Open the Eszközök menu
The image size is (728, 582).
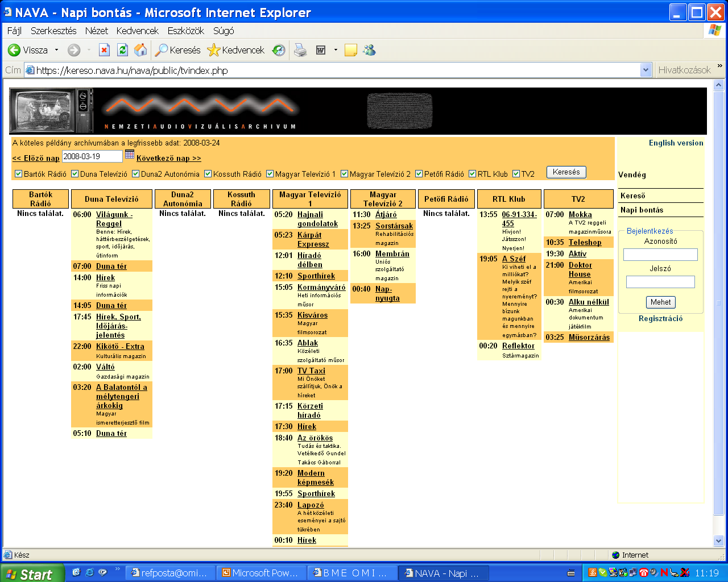click(x=185, y=31)
